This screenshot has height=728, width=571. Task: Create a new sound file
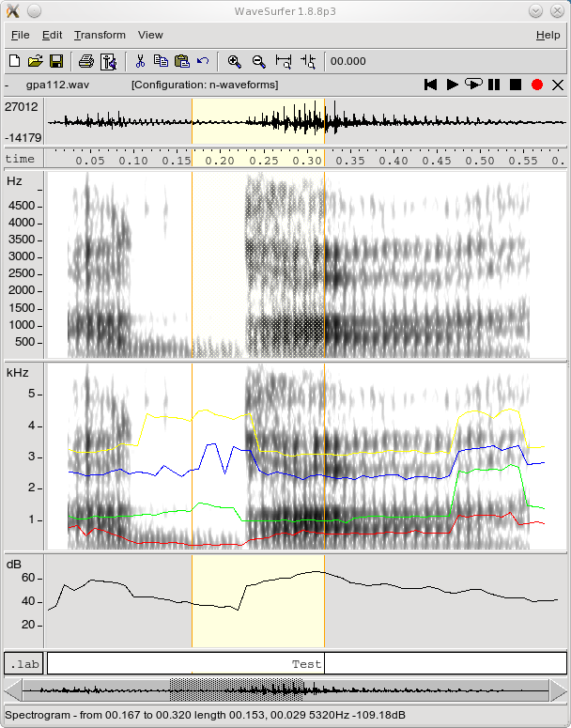click(x=15, y=61)
